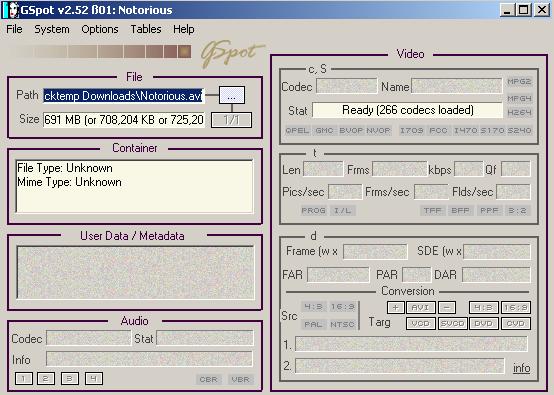Open the System menu

click(52, 29)
